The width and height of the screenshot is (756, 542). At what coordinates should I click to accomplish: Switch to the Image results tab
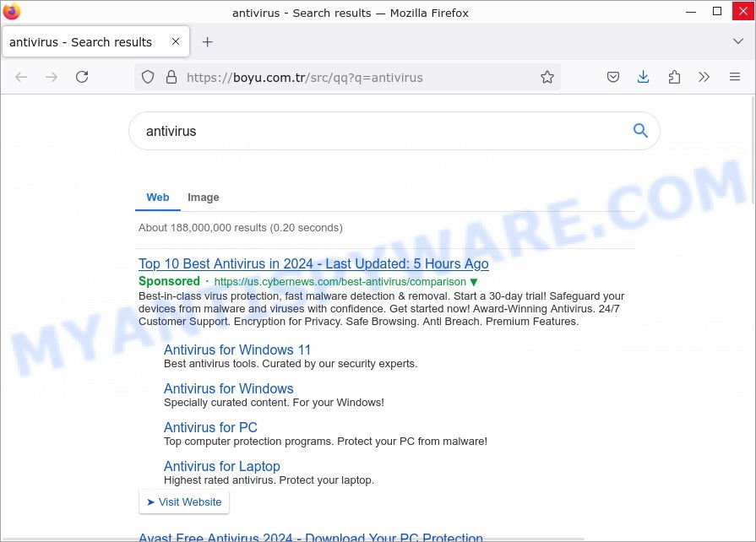coord(203,198)
